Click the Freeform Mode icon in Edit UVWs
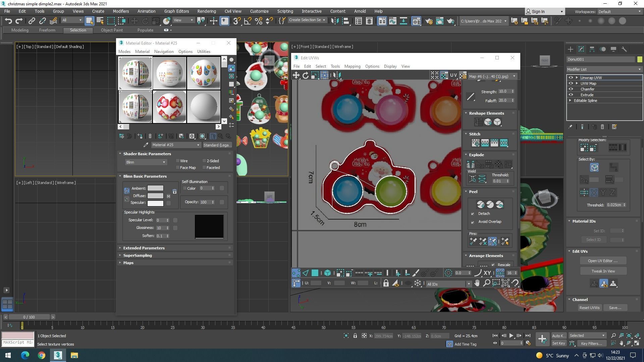This screenshot has height=362, width=644. pyautogui.click(x=324, y=75)
